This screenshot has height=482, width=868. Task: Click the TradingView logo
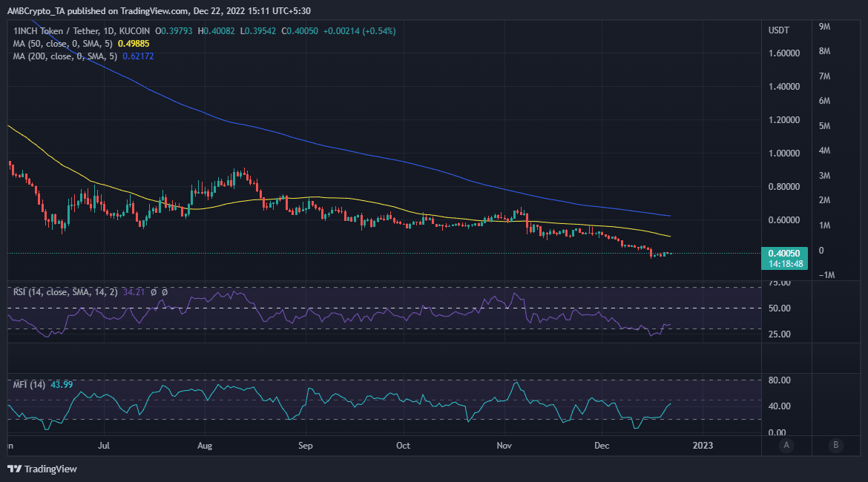tap(42, 469)
